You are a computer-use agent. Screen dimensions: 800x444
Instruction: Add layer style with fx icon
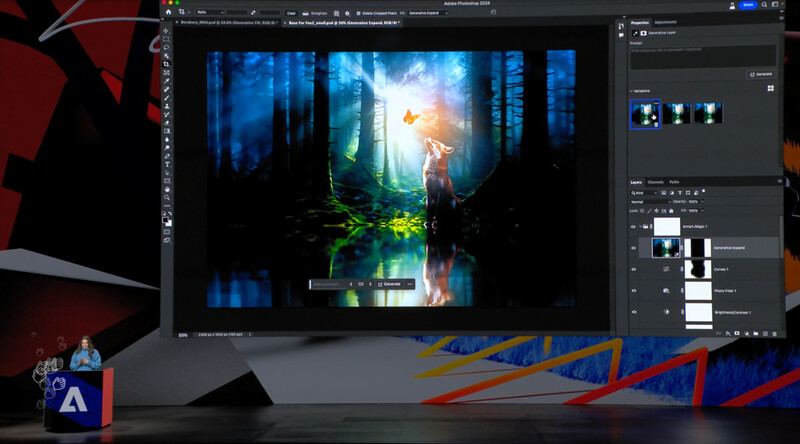point(728,333)
